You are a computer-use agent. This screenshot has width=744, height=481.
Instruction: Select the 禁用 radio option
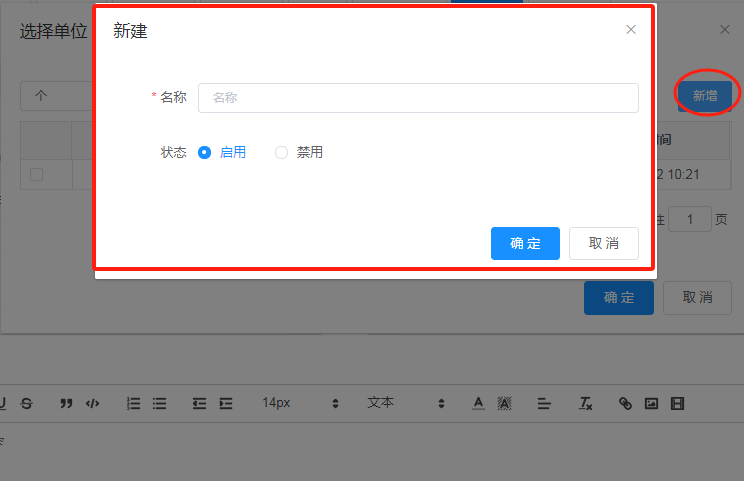(x=281, y=153)
